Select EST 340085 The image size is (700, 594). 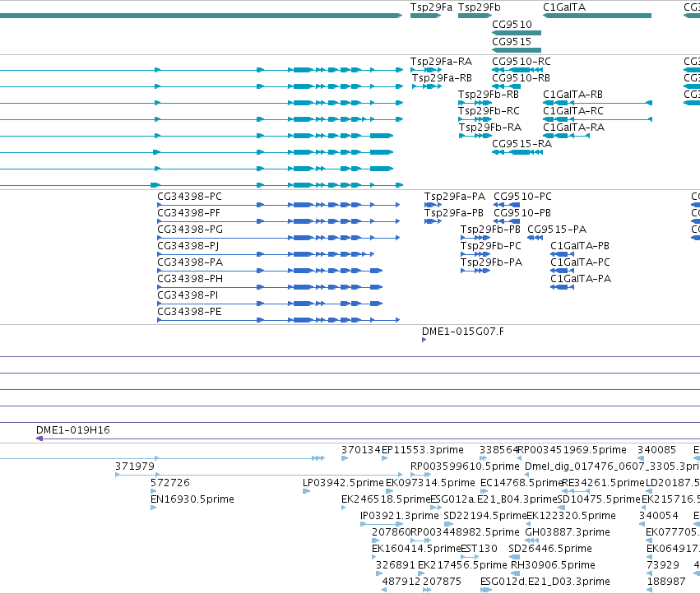click(641, 458)
